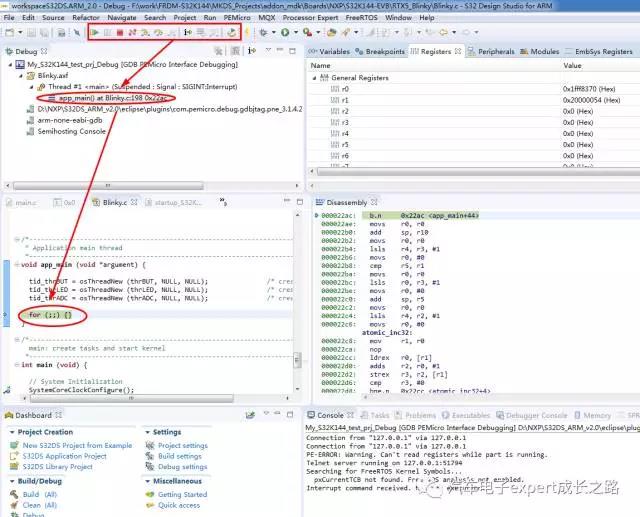
Task: Open the Debug view menu triangle
Action: [x=268, y=50]
